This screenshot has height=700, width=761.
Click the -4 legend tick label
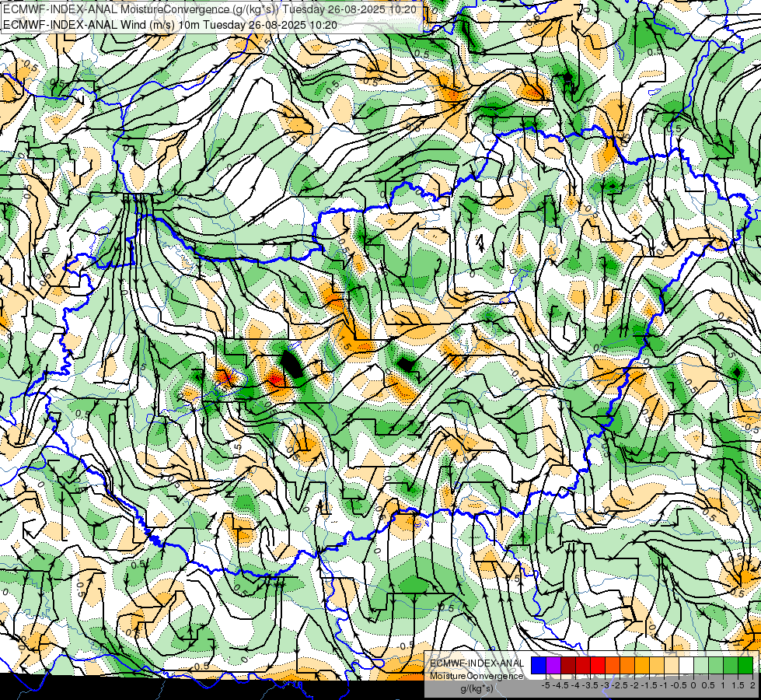[575, 685]
